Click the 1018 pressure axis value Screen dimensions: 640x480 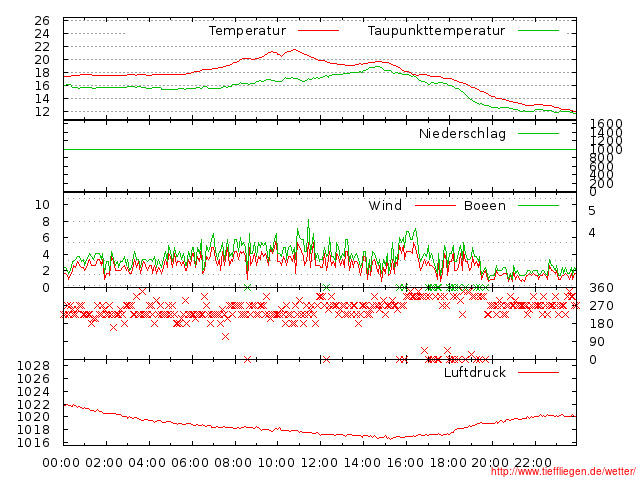tap(33, 430)
